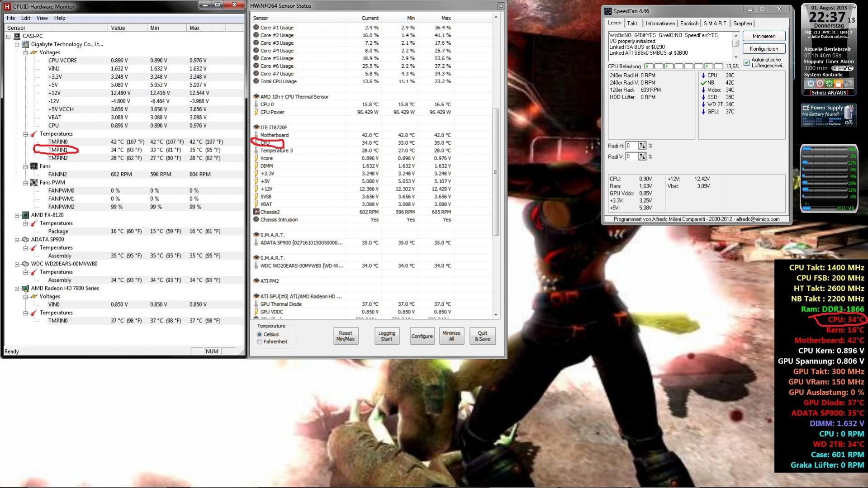Click the Chassis2 fan icon in HWiNFO64

click(x=256, y=212)
